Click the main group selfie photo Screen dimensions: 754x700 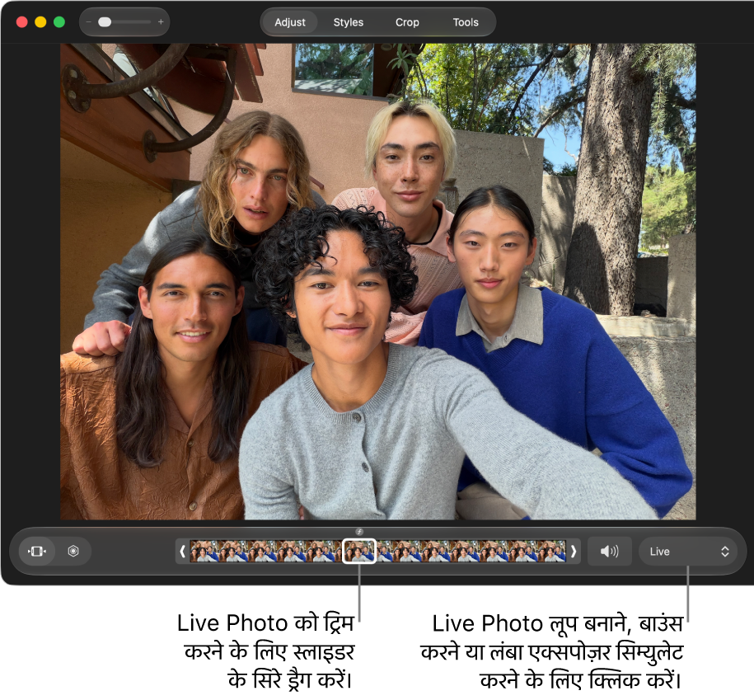(x=378, y=282)
